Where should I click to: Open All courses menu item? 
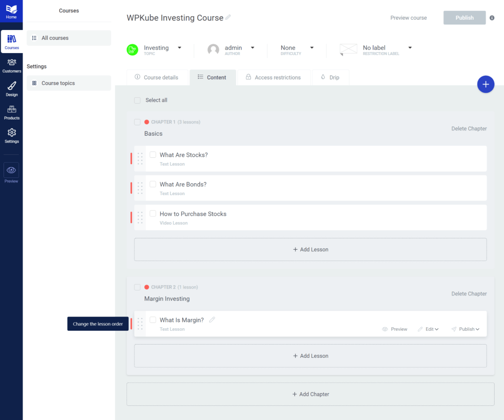(69, 38)
